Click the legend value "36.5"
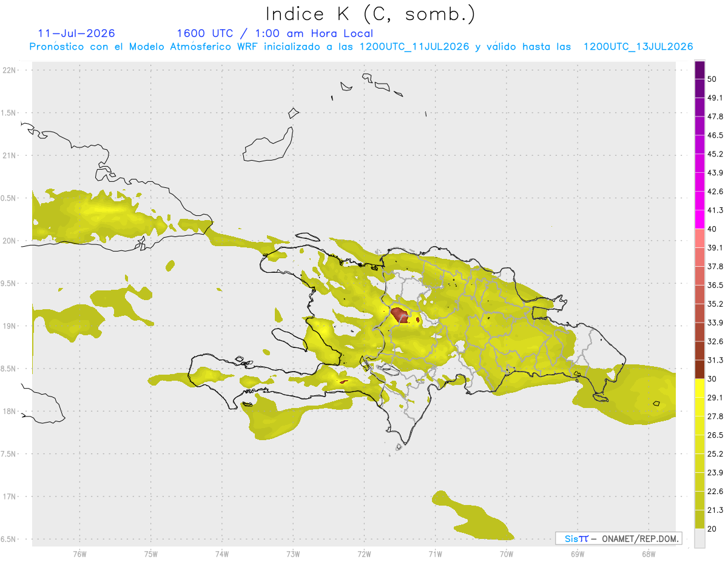 [x=715, y=285]
